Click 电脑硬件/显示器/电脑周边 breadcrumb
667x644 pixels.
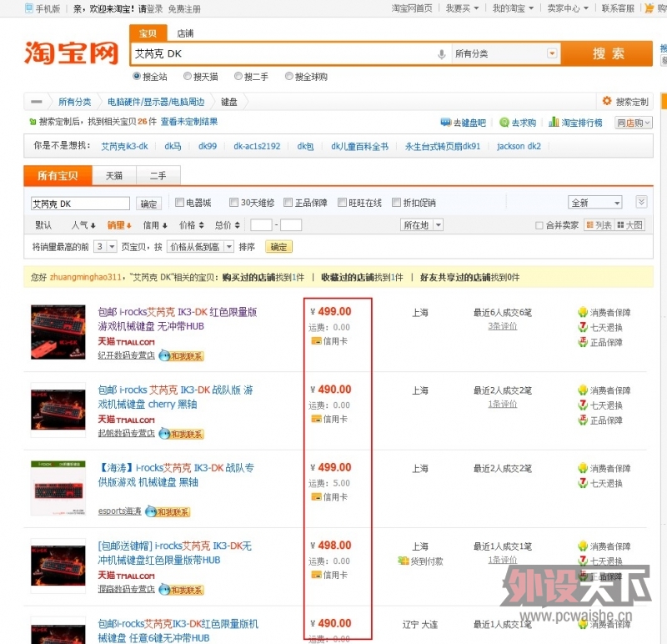[156, 102]
